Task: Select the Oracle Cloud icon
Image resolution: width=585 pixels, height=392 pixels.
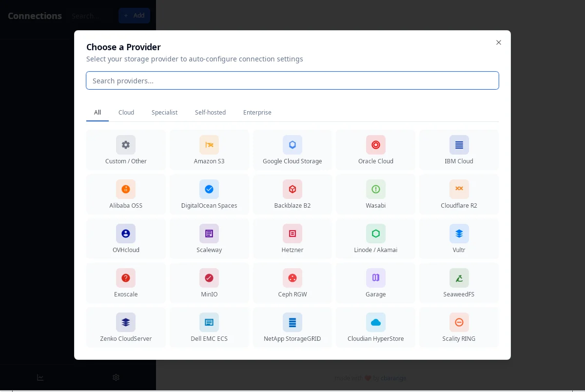Action: click(x=376, y=145)
